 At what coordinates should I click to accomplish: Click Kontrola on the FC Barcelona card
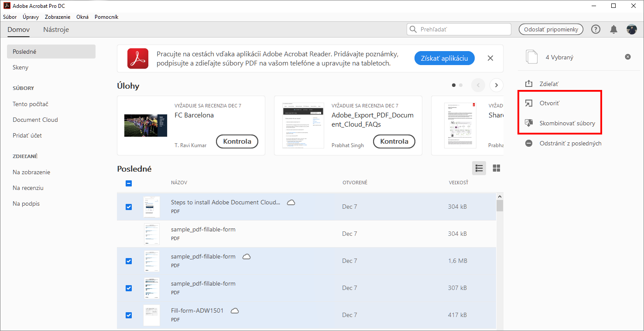[237, 141]
